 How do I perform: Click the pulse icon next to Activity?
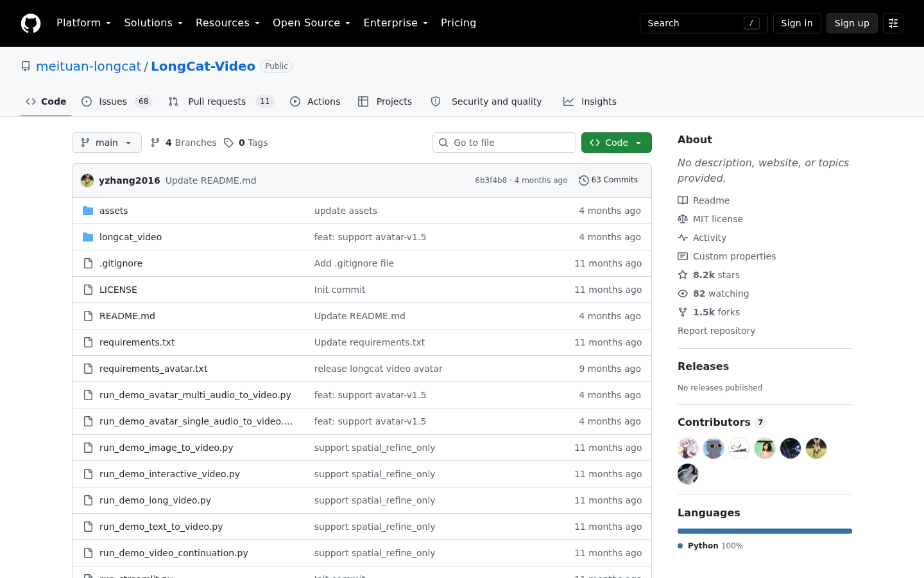click(x=683, y=238)
